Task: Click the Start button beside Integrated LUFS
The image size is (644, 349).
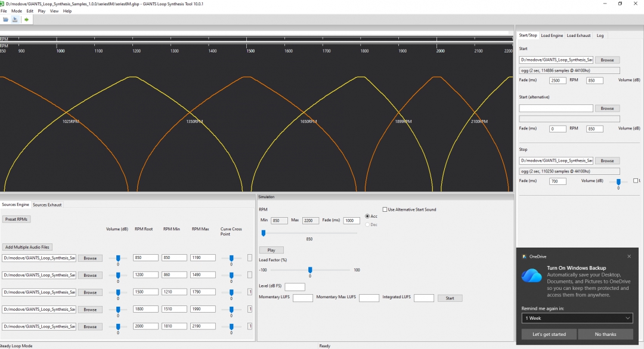Action: coord(450,298)
